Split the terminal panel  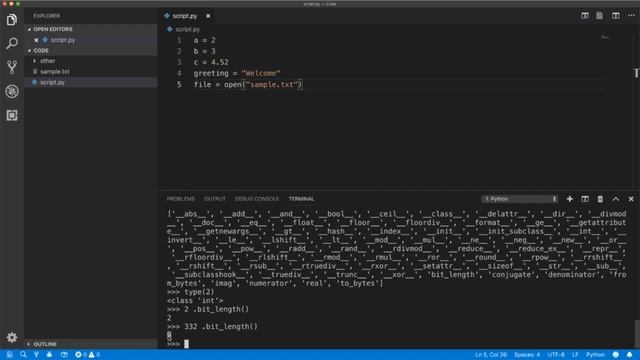[x=585, y=199]
